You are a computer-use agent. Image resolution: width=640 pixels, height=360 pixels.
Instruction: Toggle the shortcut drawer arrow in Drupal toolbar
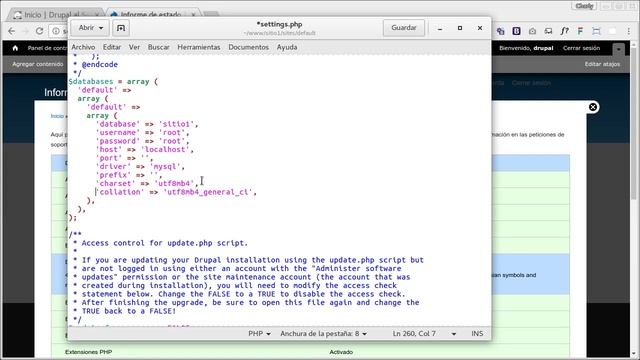(619, 49)
